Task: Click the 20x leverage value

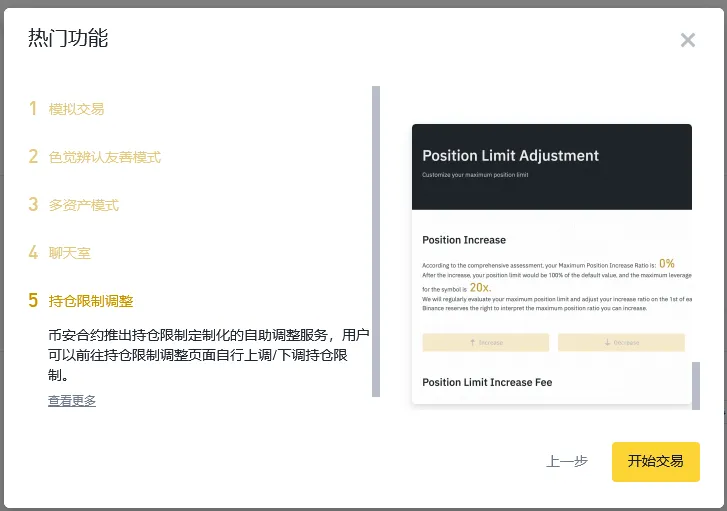Action: point(480,287)
